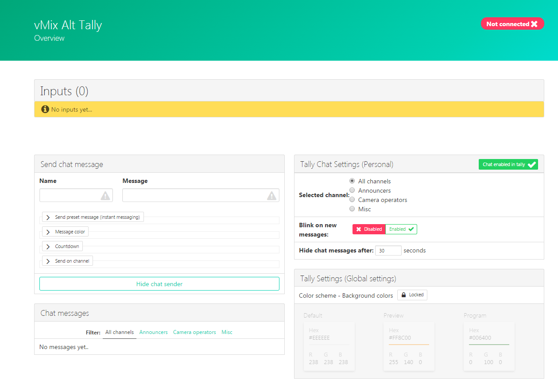Select the Misc radio button
Image resolution: width=558 pixels, height=392 pixels.
[352, 209]
